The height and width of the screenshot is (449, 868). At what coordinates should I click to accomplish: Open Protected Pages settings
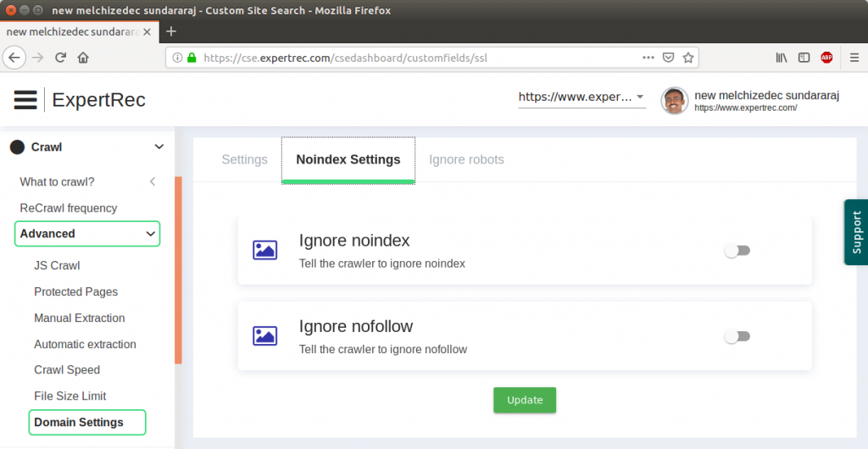point(75,291)
